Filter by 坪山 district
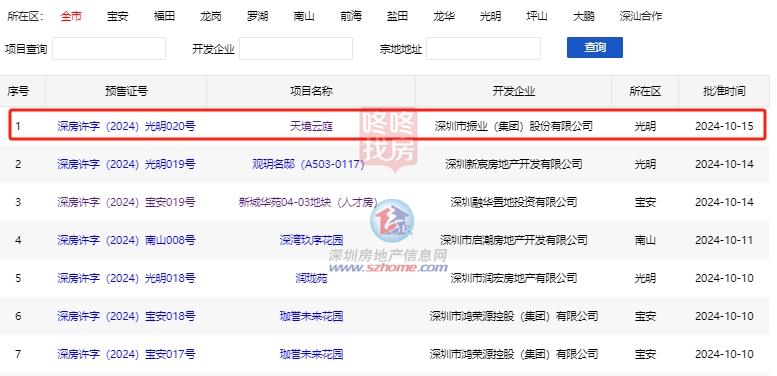Viewport: 777px width, 376px height. click(537, 16)
